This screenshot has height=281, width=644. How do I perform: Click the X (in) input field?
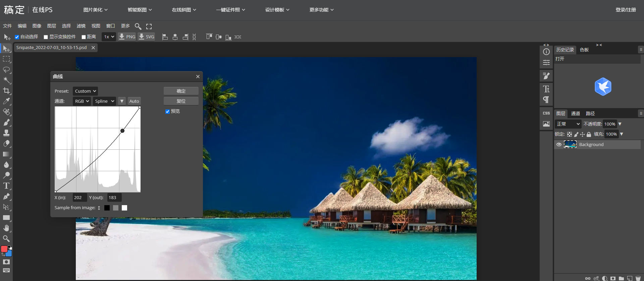79,197
